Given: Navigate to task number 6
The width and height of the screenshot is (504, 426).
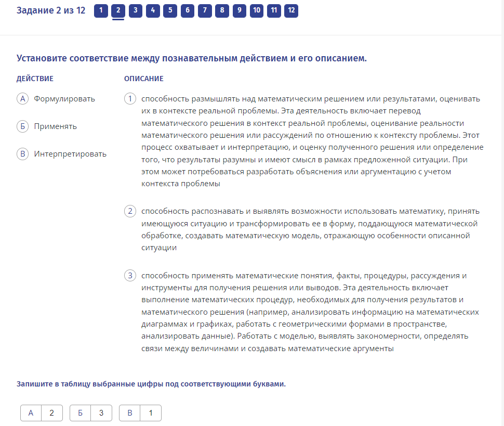Looking at the screenshot, I should (x=188, y=10).
